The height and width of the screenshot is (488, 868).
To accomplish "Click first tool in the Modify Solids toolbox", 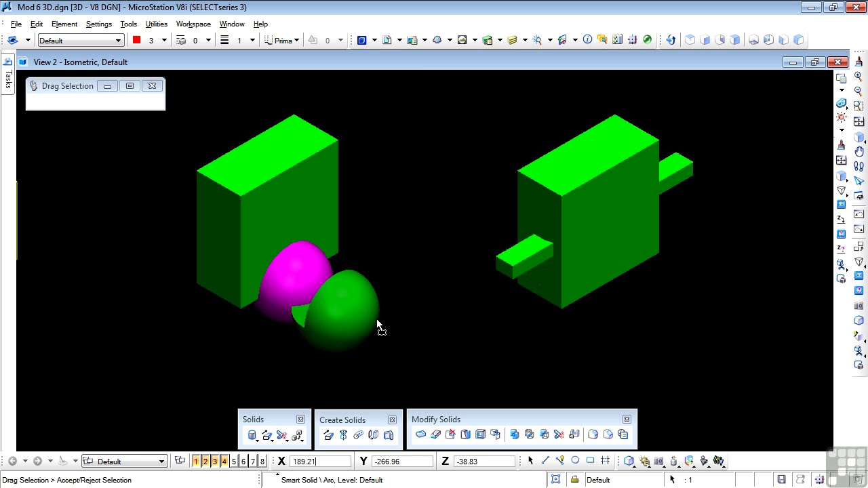I will point(421,434).
